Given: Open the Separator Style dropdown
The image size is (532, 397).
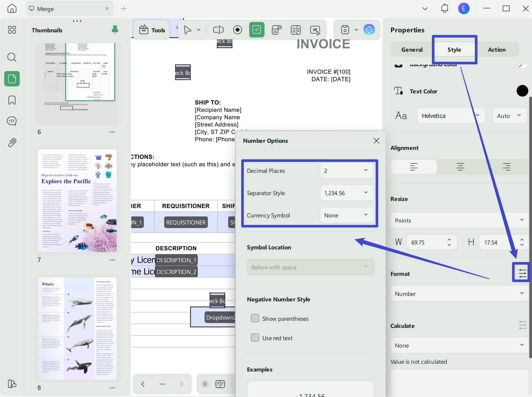Looking at the screenshot, I should [347, 193].
